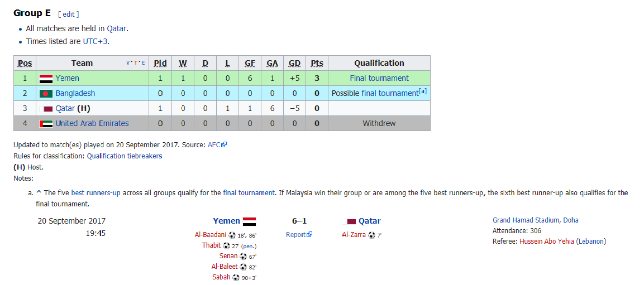Click the Final tournament qualification cell link
This screenshot has width=644, height=285.
[x=379, y=79]
